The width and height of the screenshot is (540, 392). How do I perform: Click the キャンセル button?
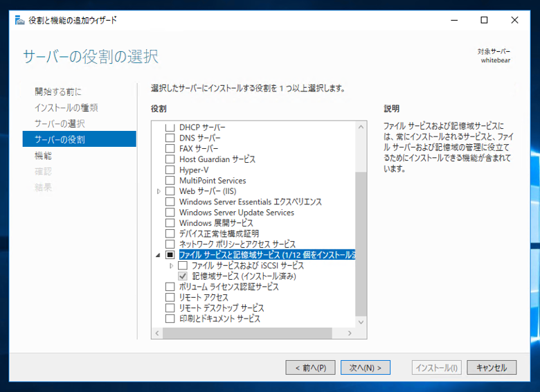[492, 368]
